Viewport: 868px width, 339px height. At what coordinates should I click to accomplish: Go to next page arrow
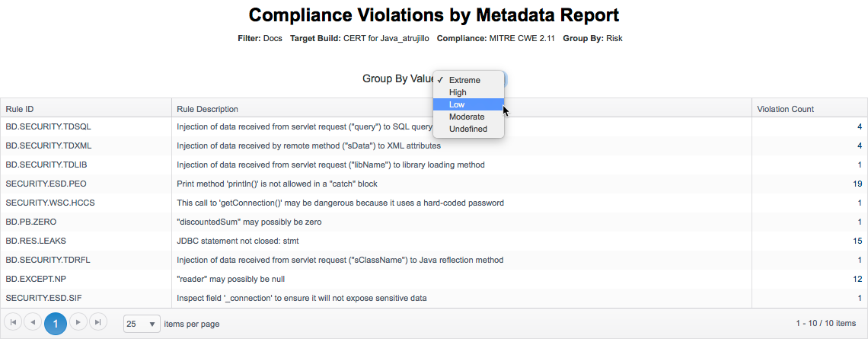click(x=78, y=321)
